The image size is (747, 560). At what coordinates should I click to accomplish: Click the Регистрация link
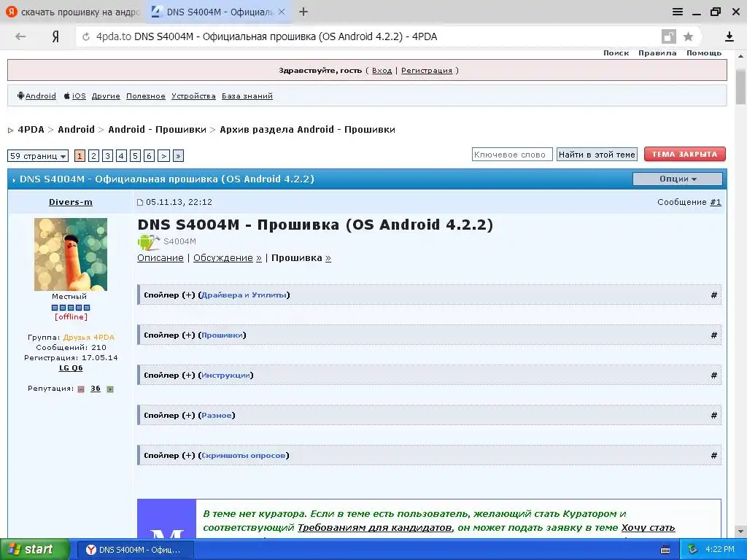426,71
